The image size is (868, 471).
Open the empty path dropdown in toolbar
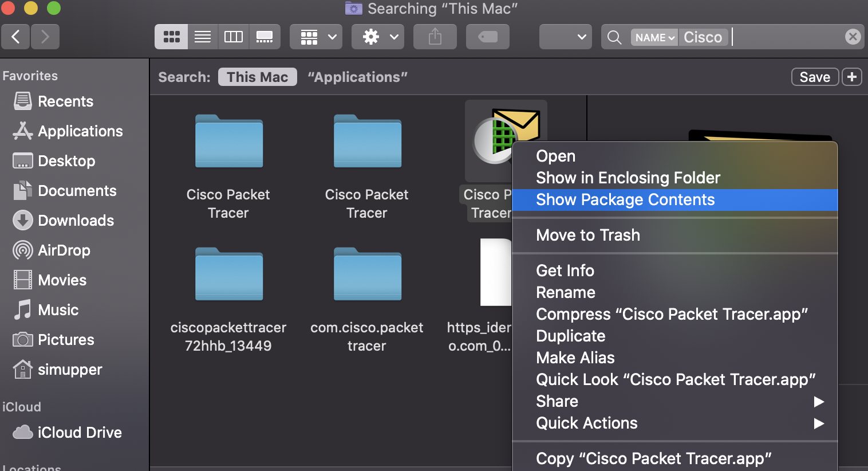click(x=566, y=37)
